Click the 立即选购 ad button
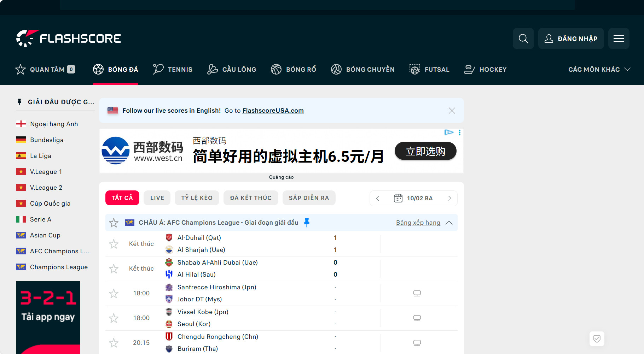The width and height of the screenshot is (644, 354). pyautogui.click(x=425, y=151)
